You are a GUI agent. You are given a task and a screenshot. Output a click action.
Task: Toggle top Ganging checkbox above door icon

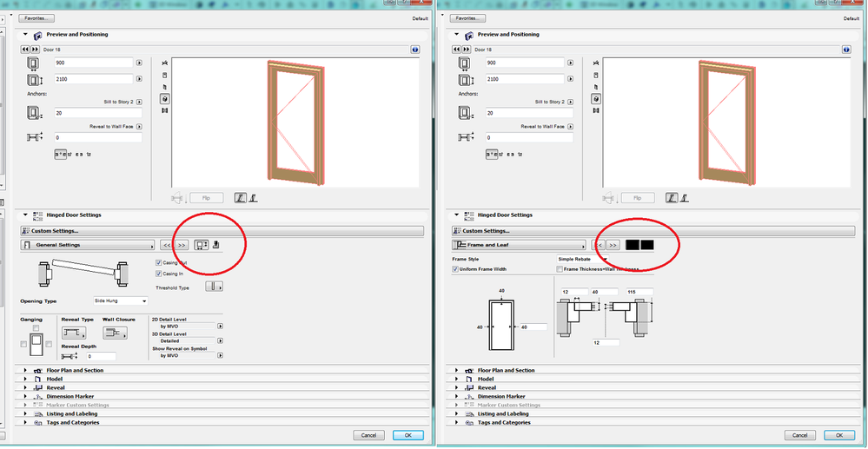(x=36, y=328)
